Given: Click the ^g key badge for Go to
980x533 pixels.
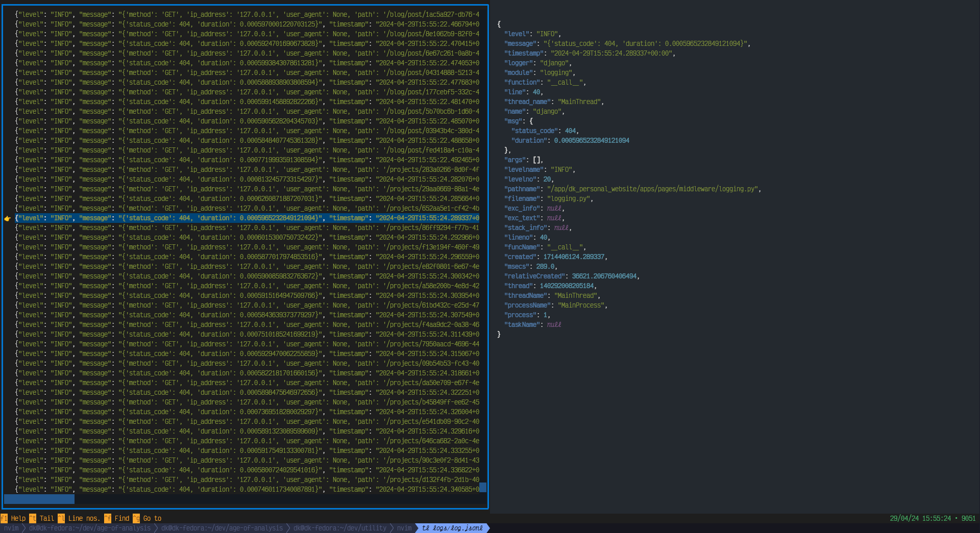Looking at the screenshot, I should (x=136, y=518).
